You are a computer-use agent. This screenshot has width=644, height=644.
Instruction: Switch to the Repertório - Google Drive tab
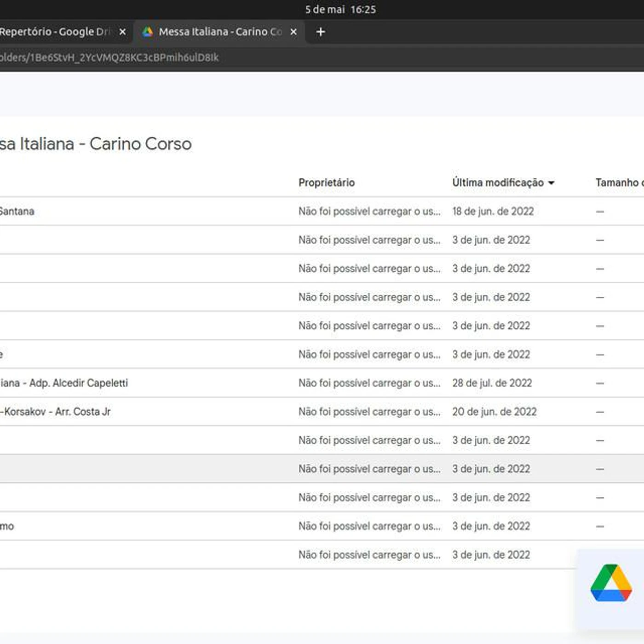[x=55, y=32]
